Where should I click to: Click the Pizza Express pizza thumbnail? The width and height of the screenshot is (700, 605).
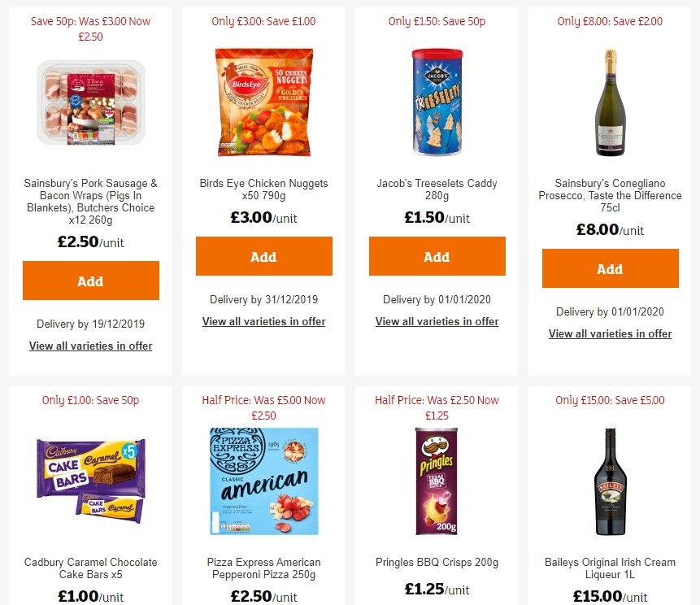pyautogui.click(x=263, y=481)
